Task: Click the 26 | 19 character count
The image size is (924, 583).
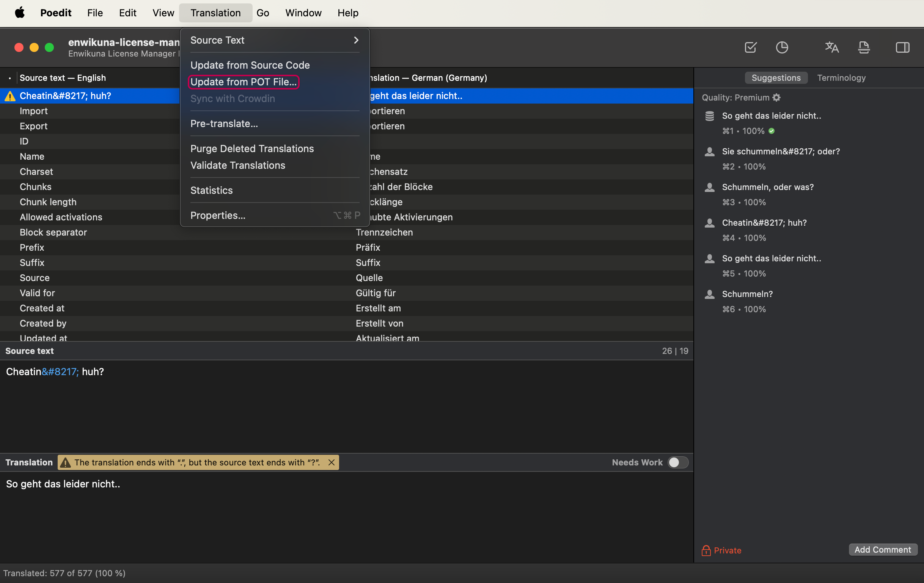Action: pos(675,351)
